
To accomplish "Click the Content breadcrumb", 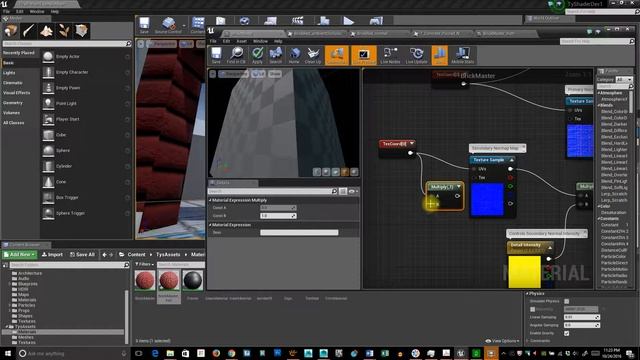I will 136,254.
